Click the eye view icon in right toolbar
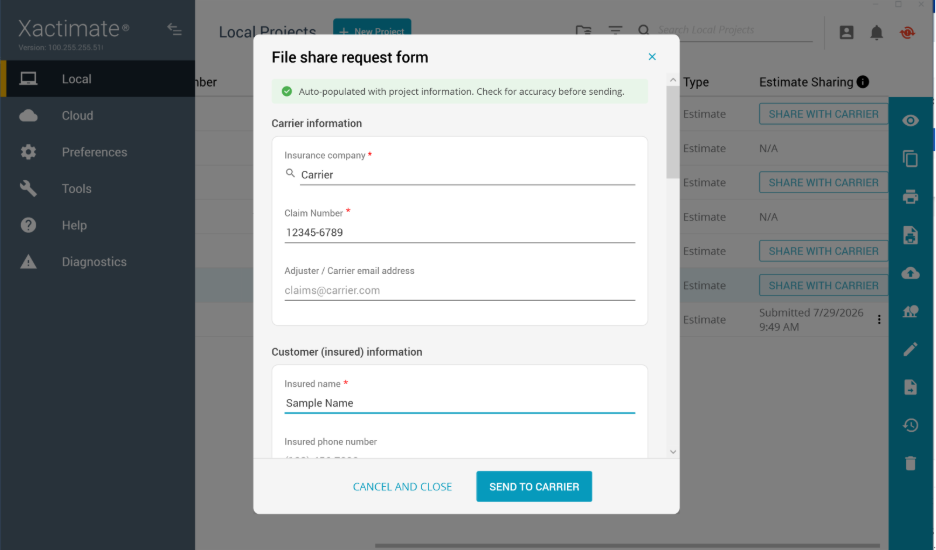Screen dimensions: 936x550 coord(910,121)
